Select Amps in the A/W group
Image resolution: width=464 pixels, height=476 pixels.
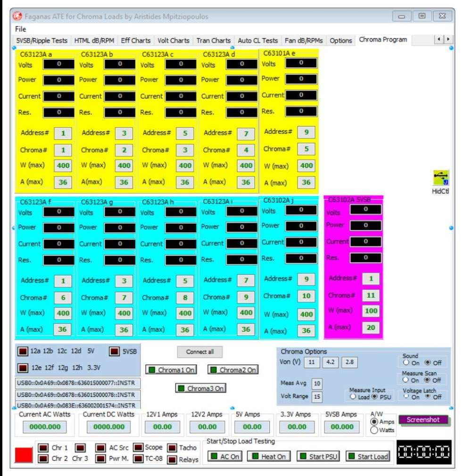click(374, 422)
